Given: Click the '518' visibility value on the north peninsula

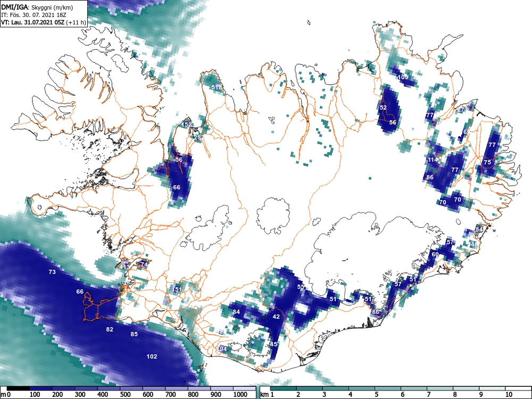Looking at the screenshot, I should point(217,87).
